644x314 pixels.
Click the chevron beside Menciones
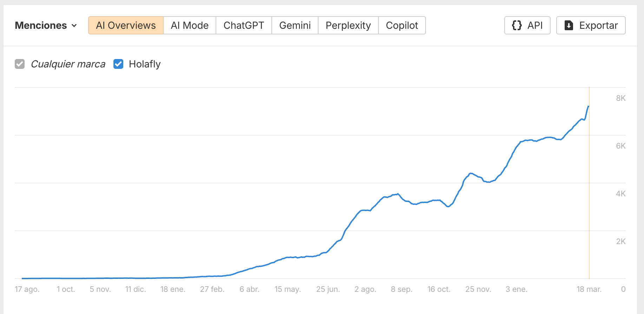(74, 26)
